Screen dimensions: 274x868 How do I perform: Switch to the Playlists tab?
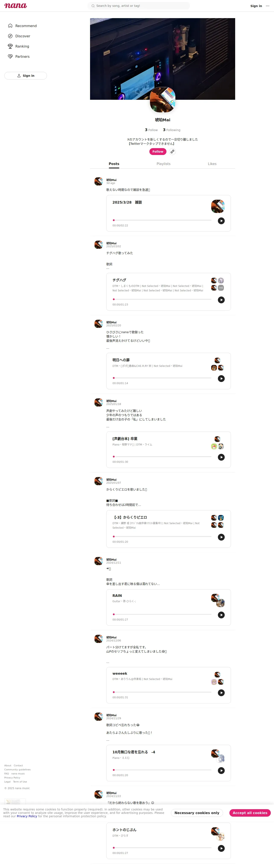164,164
